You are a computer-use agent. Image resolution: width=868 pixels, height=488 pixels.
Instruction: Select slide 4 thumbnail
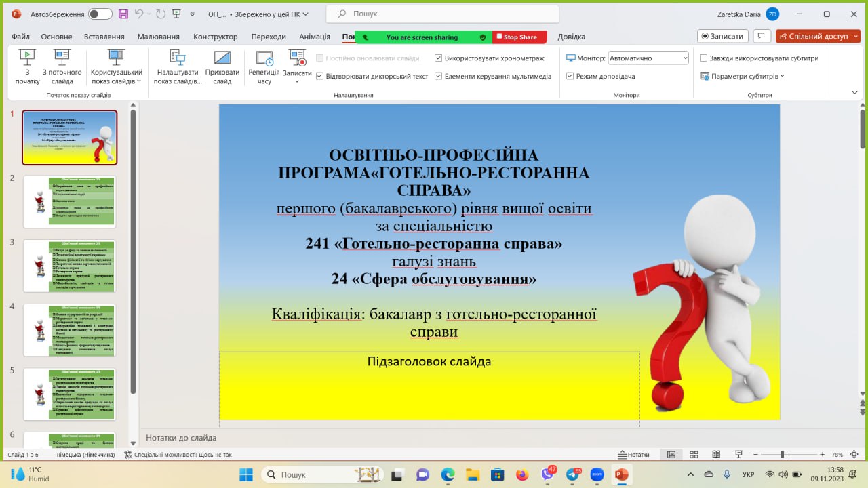coord(69,330)
